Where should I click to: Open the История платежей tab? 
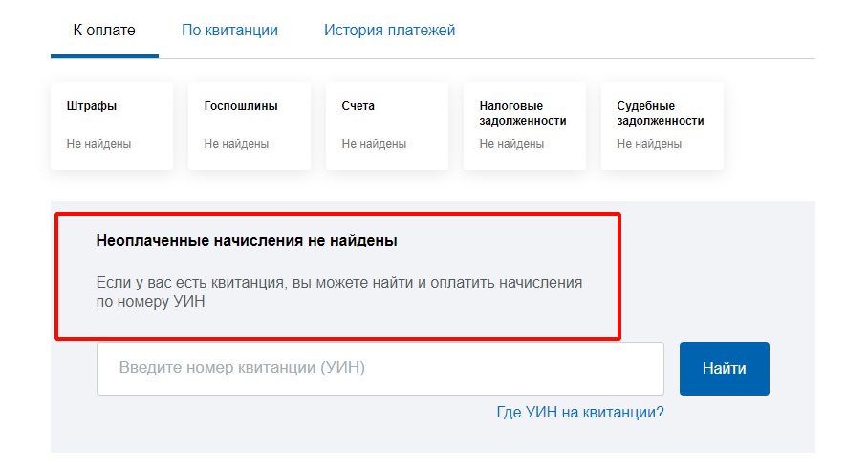(389, 30)
